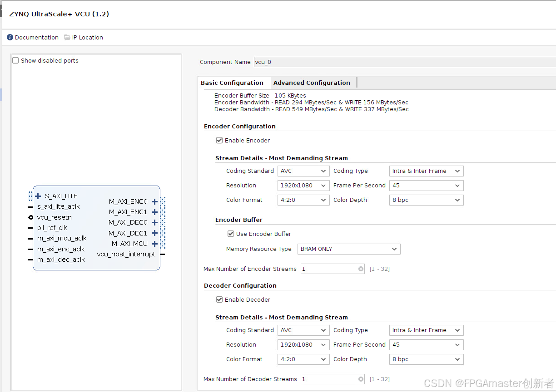Select the m_axi_mcu_aclk port label
The width and height of the screenshot is (556, 392).
pos(62,238)
